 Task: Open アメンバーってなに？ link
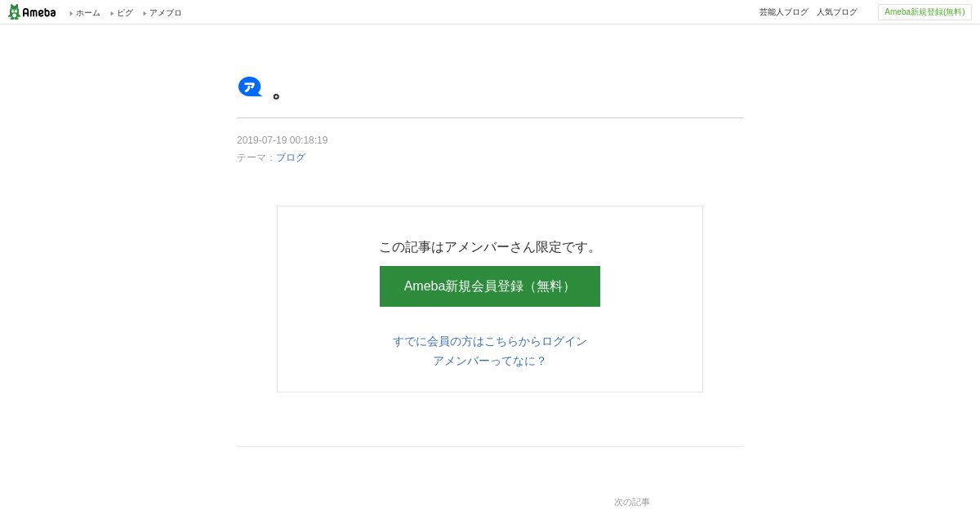point(490,361)
